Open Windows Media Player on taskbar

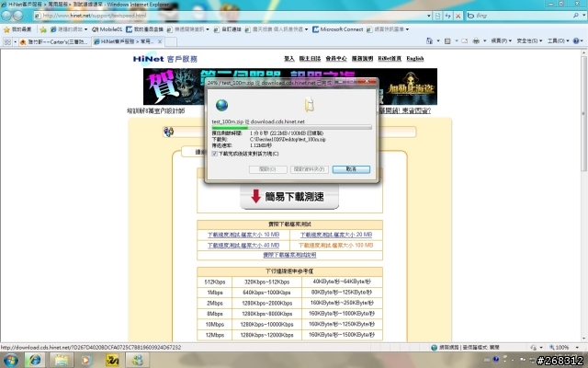(85, 360)
